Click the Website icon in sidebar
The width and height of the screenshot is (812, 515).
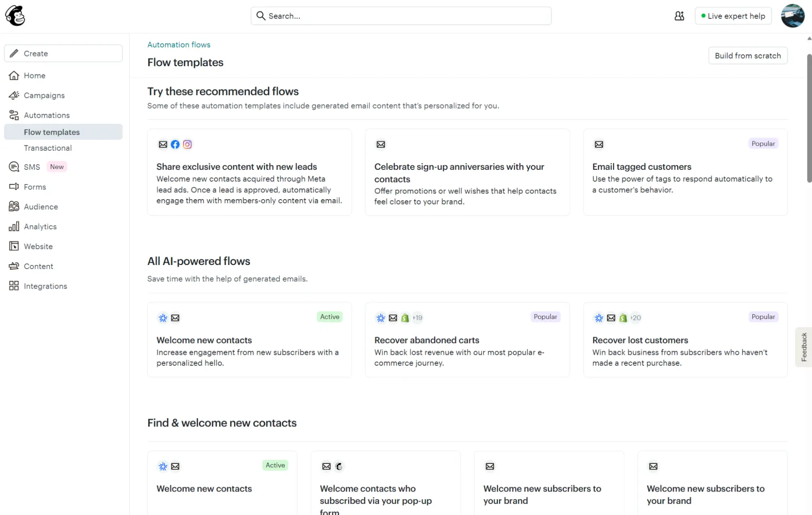click(14, 246)
